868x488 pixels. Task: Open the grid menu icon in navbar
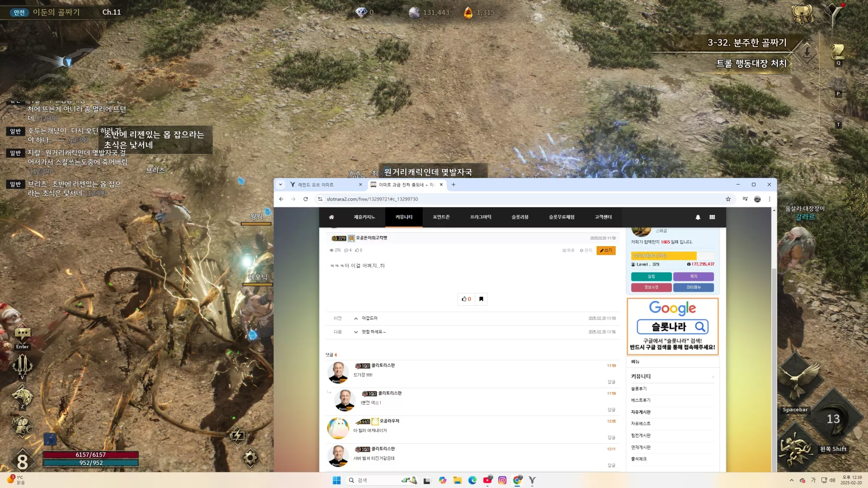[712, 217]
